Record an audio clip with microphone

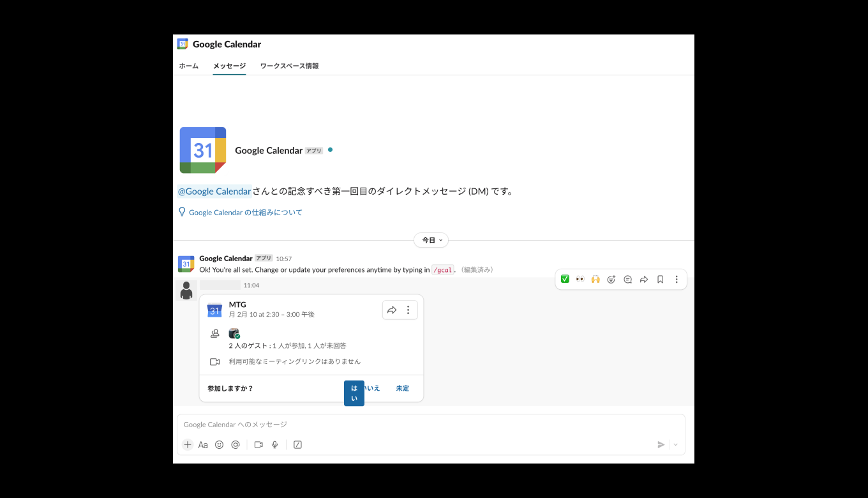[x=275, y=445]
